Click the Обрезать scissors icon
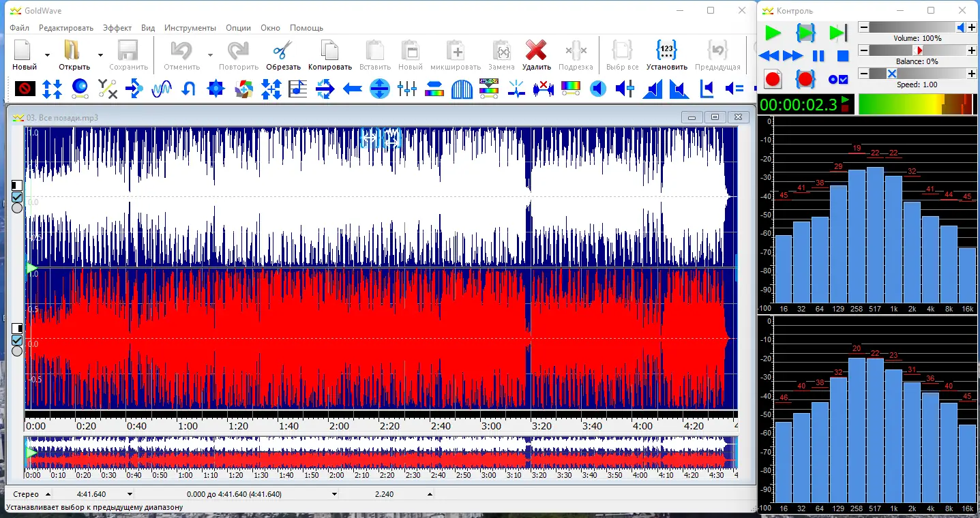 tap(283, 51)
